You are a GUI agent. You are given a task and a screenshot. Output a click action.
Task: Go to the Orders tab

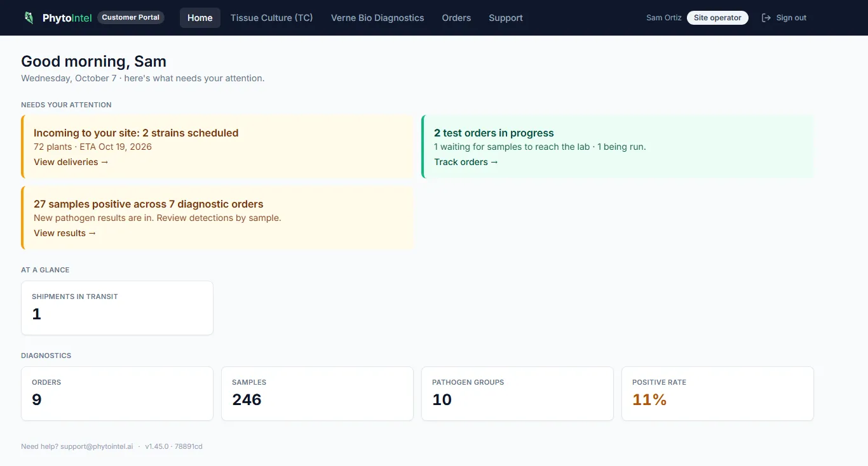click(456, 18)
